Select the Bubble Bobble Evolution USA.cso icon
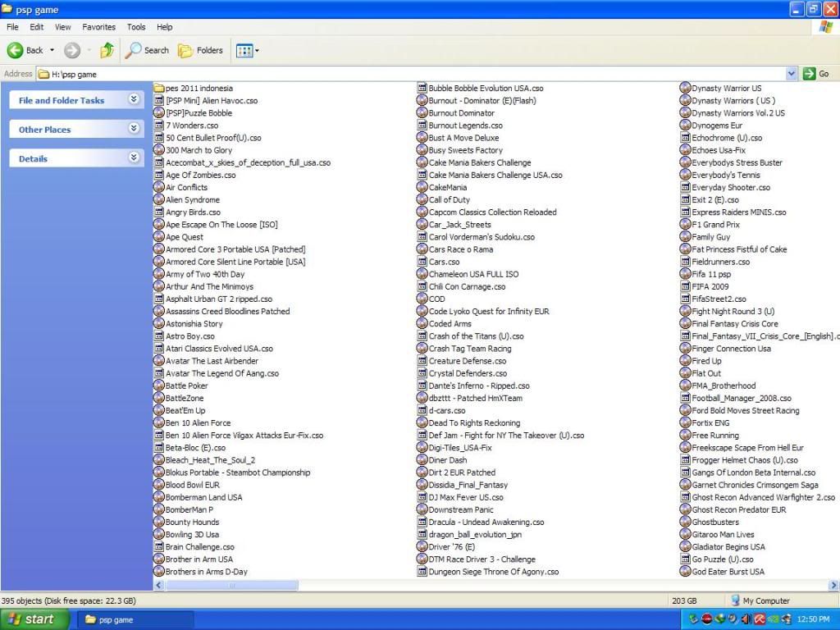This screenshot has height=630, width=840. (x=422, y=88)
